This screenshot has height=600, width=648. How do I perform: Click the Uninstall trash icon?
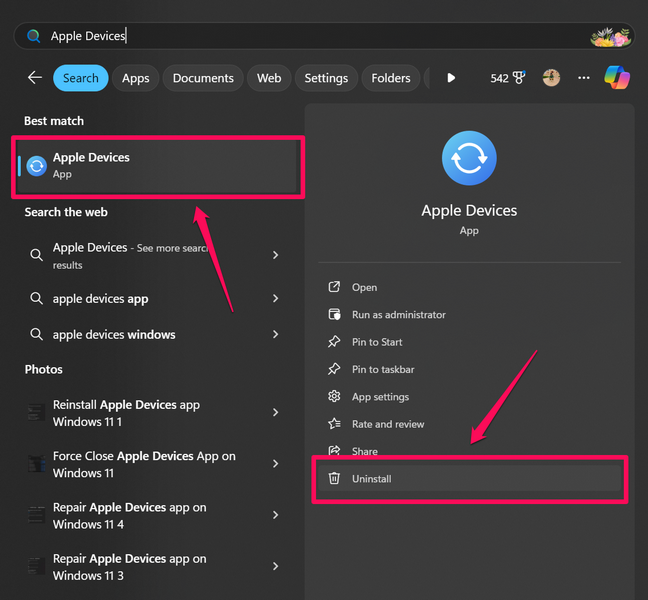(334, 479)
